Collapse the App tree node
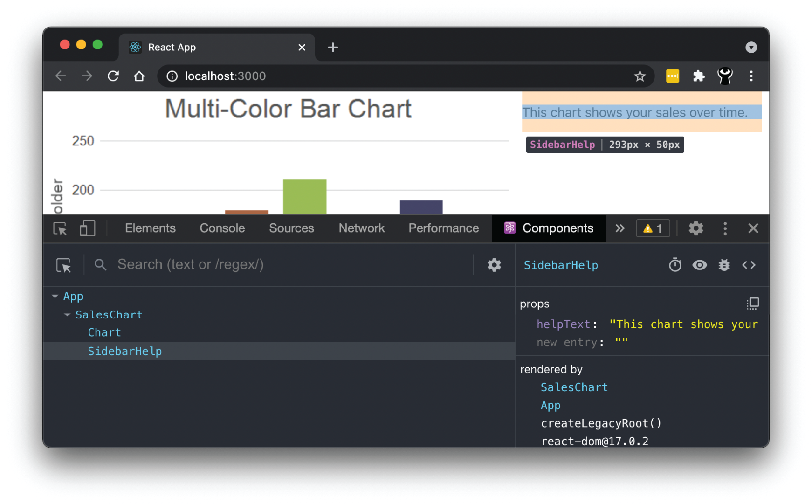The image size is (812, 504). coord(55,296)
